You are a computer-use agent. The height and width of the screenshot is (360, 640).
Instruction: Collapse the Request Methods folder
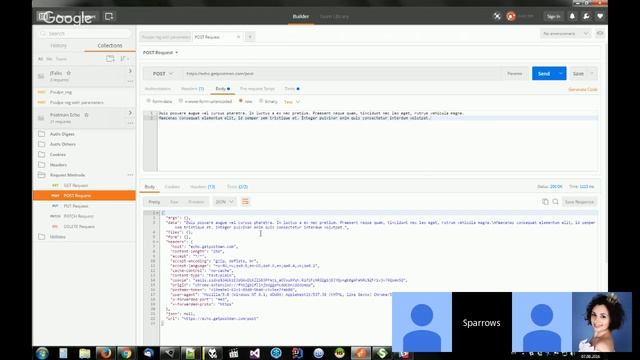(67, 175)
